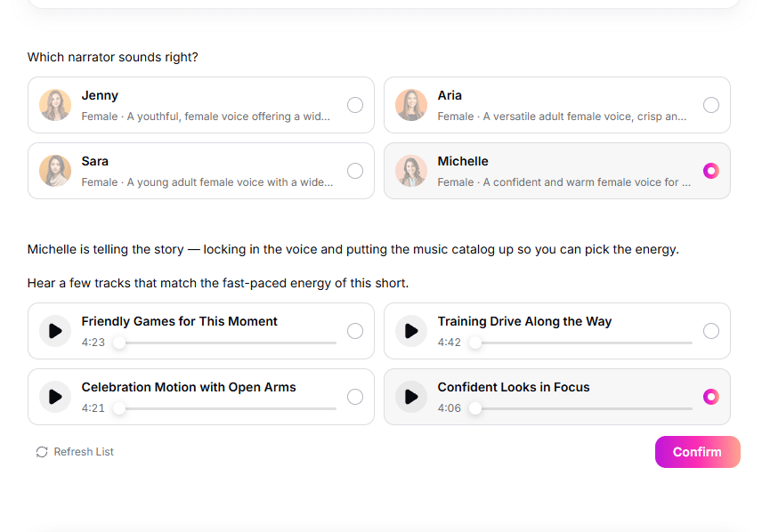Select the Friendly Games for This Moment radio

[355, 331]
